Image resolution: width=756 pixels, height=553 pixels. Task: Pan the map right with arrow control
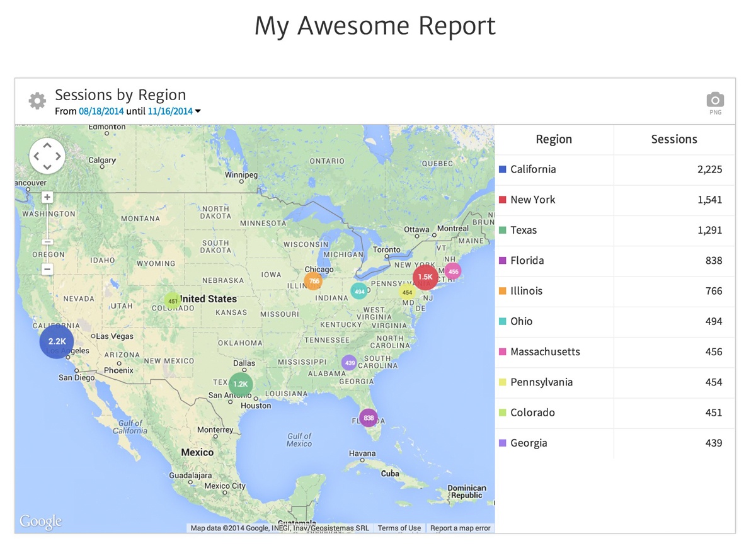coord(58,156)
